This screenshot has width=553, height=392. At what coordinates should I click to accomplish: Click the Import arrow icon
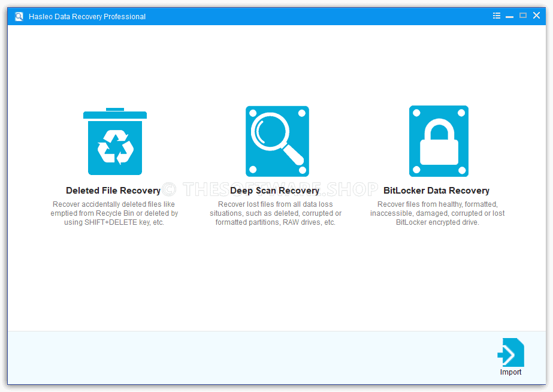(x=510, y=352)
